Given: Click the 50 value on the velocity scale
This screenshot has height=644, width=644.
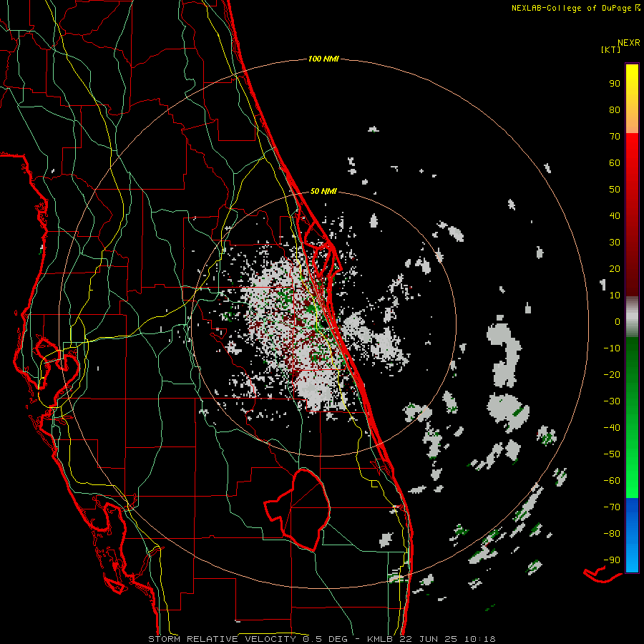Looking at the screenshot, I should coord(615,190).
